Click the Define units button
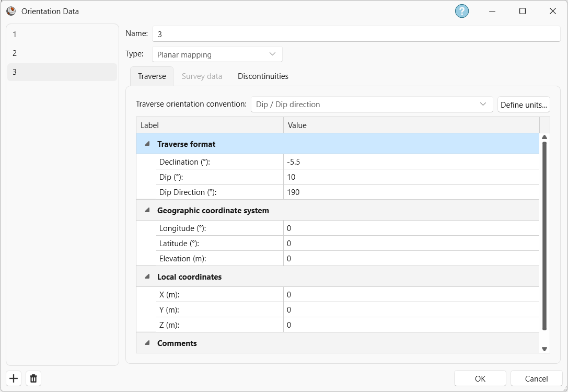Screen dimensions: 568x392 (x=524, y=104)
